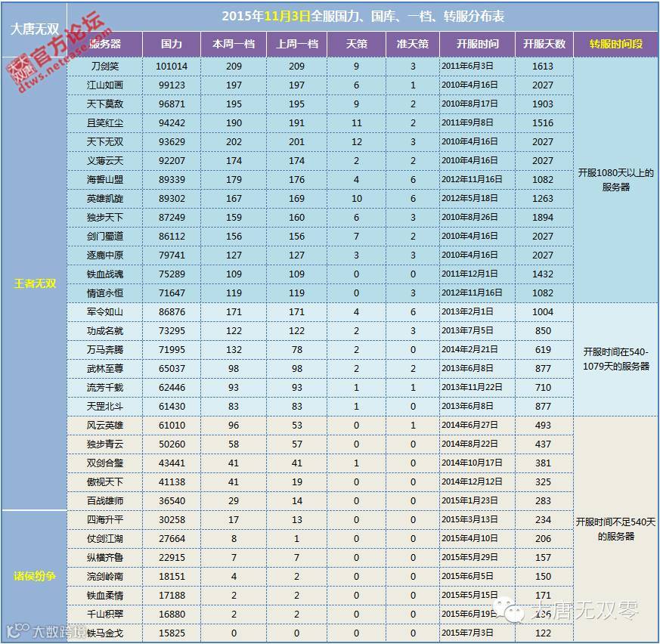Select server name 流芳千载

[x=105, y=387]
